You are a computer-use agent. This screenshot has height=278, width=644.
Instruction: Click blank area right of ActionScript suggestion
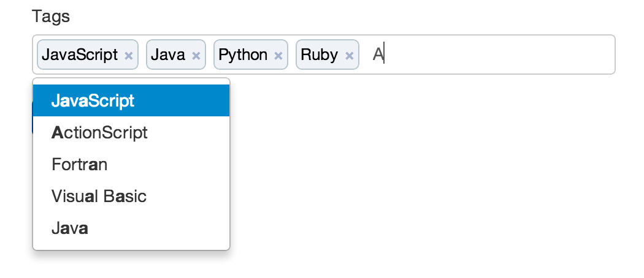190,132
